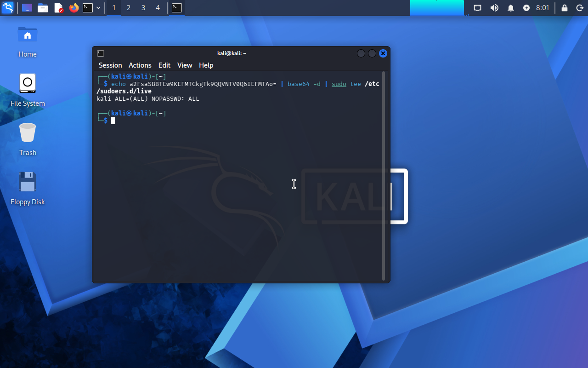588x368 pixels.
Task: Click the terminal vertical scrollbar
Action: 384,175
